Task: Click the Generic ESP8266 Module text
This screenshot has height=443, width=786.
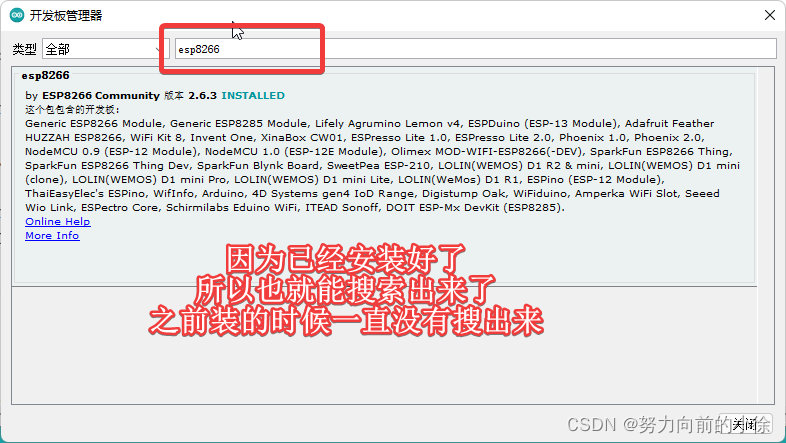Action: tap(93, 124)
